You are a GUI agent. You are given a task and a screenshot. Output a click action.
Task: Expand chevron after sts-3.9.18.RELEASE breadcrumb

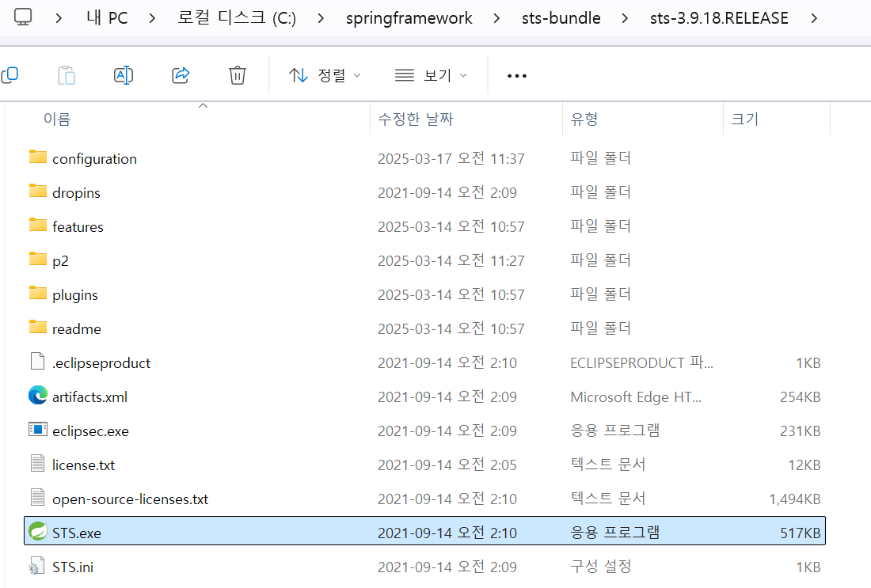coord(814,18)
